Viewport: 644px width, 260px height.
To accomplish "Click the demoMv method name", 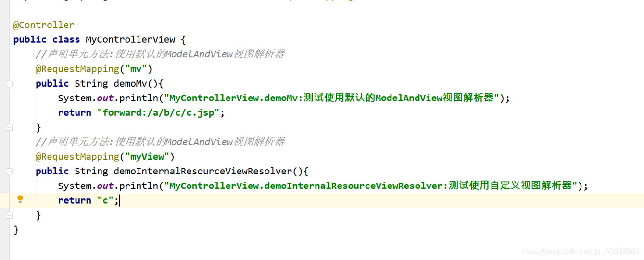I will [130, 84].
